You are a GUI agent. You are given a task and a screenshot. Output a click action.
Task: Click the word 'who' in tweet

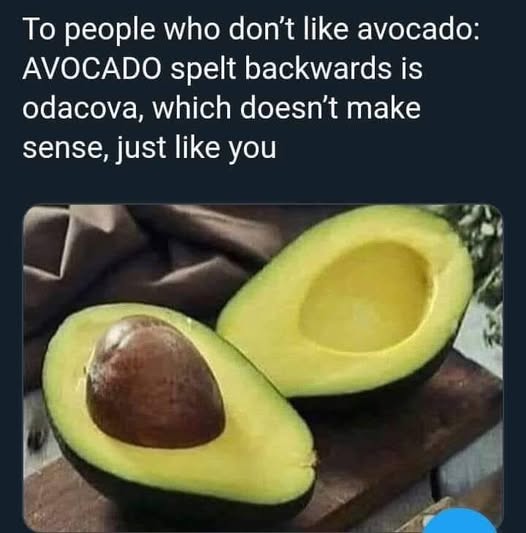coord(192,29)
